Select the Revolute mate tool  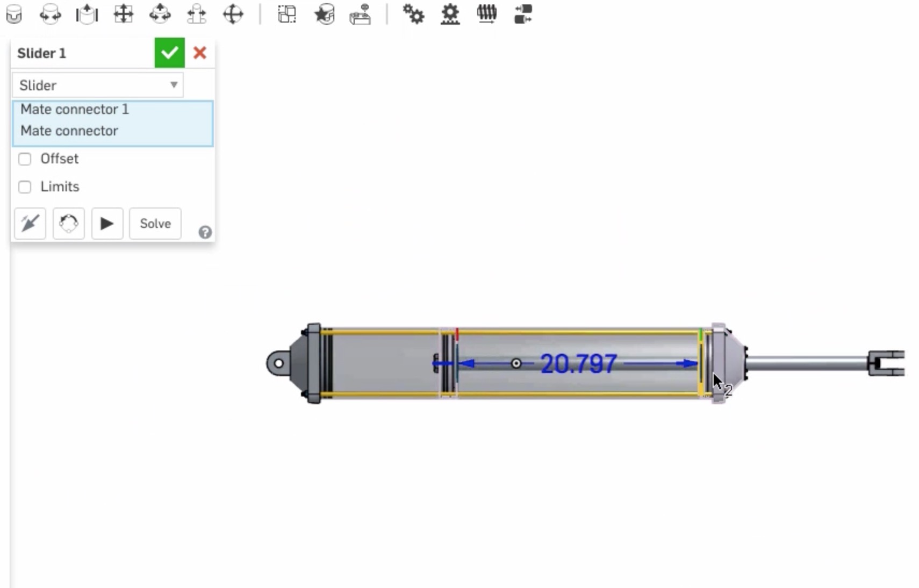tap(50, 15)
